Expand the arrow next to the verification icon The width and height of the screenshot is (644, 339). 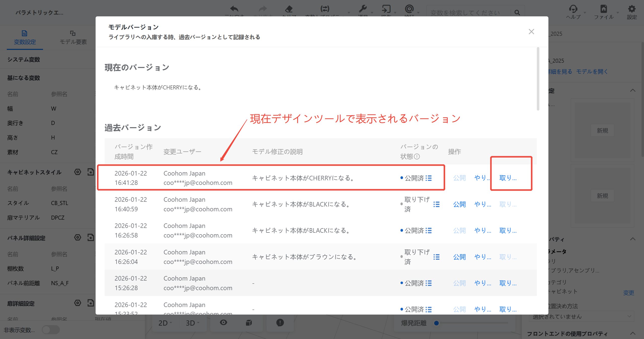click(418, 12)
